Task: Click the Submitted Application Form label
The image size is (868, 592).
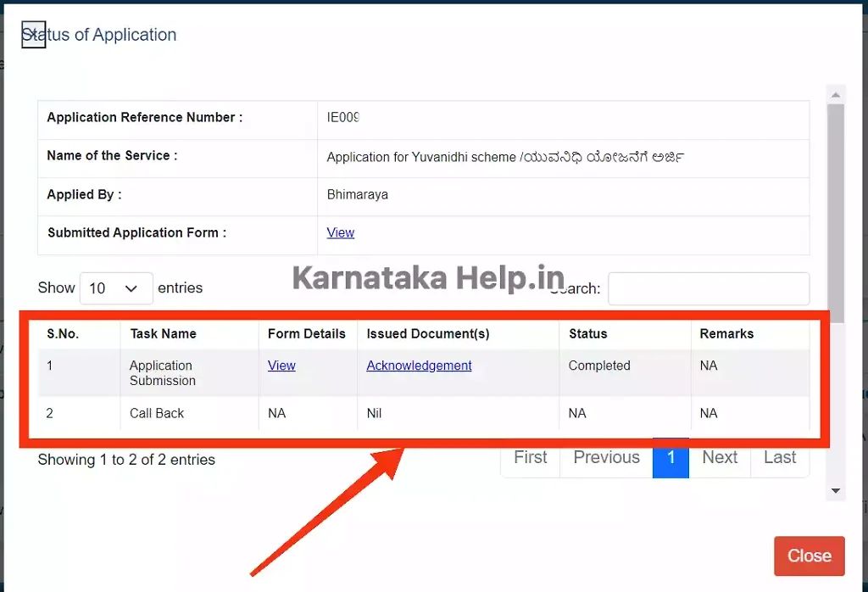Action: coord(136,232)
